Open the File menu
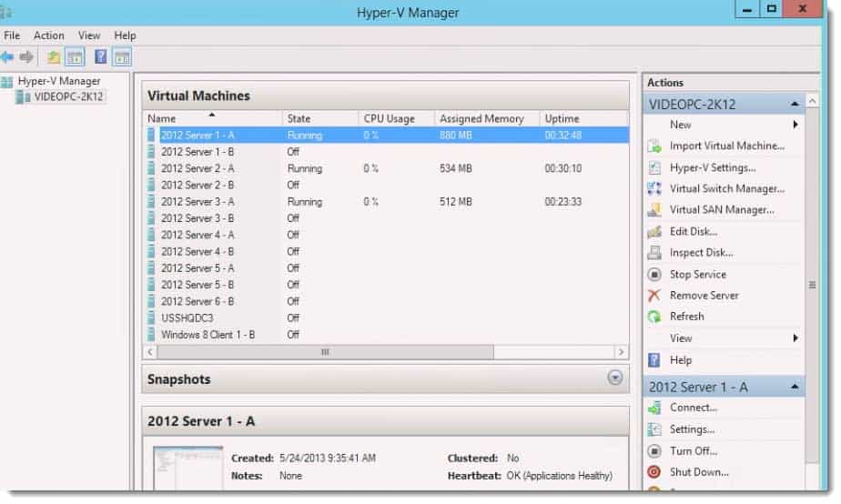Screen dimensions: 841x504 click(12, 35)
